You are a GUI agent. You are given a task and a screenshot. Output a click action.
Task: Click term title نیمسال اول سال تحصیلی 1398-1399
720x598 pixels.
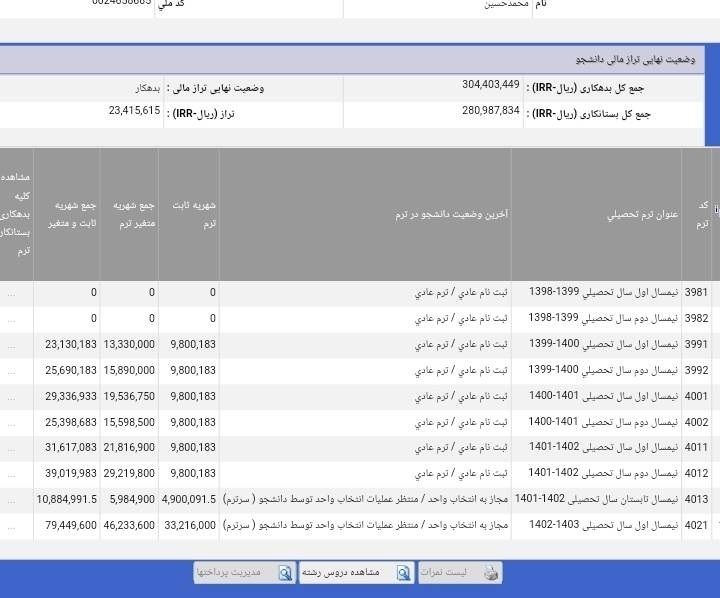point(603,292)
